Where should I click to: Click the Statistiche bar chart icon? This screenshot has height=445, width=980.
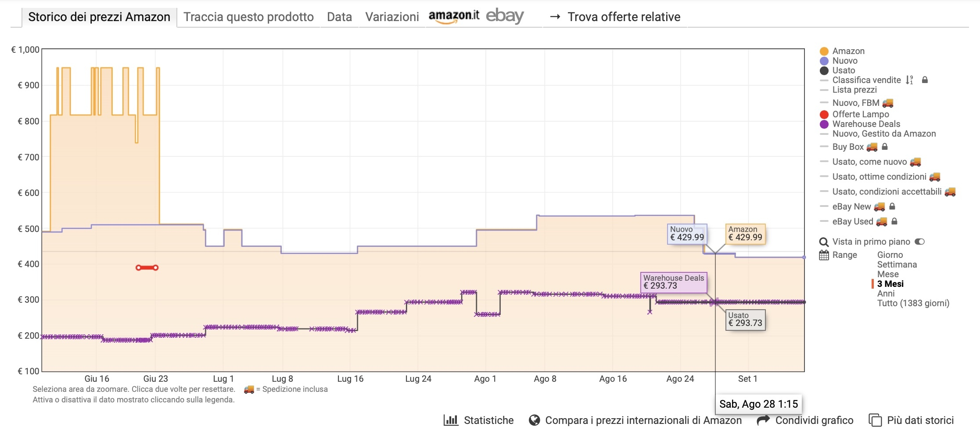point(451,420)
